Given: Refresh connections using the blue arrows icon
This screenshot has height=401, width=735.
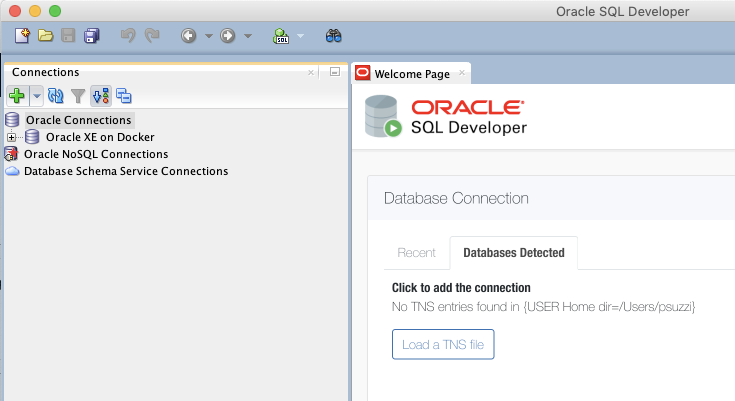Looking at the screenshot, I should (56, 96).
